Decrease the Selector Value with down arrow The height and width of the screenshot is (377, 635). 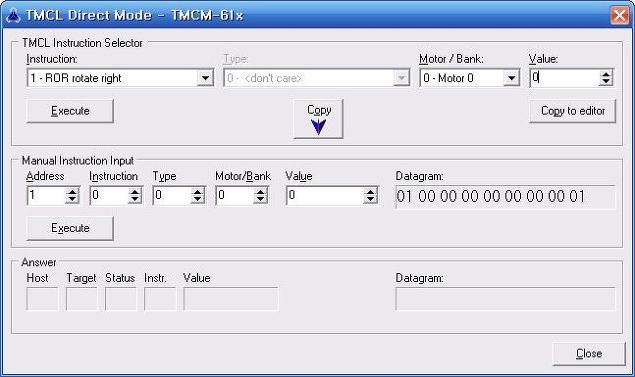coord(606,81)
